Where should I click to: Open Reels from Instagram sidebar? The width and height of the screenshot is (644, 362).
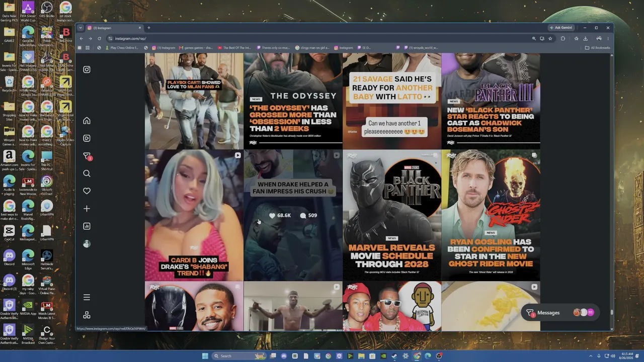pos(87,138)
